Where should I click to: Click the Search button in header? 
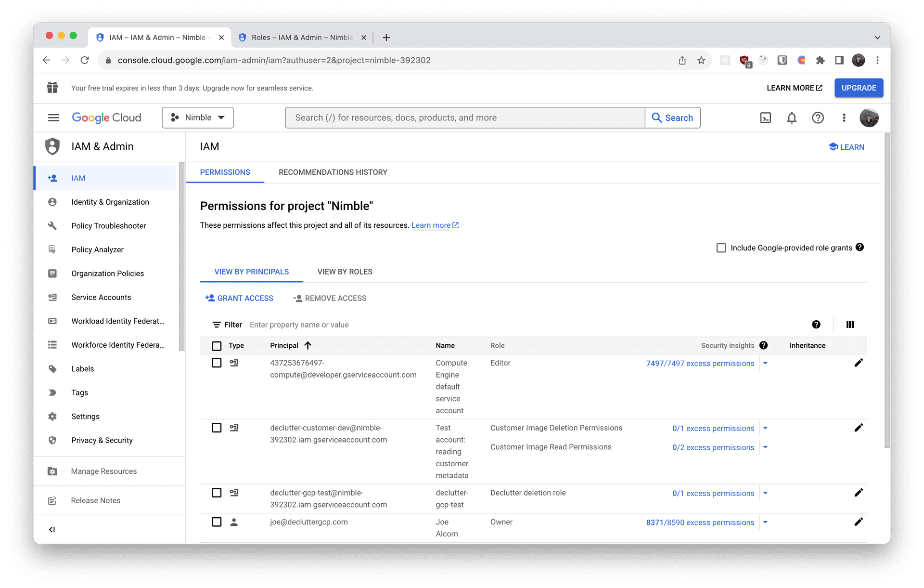click(672, 118)
